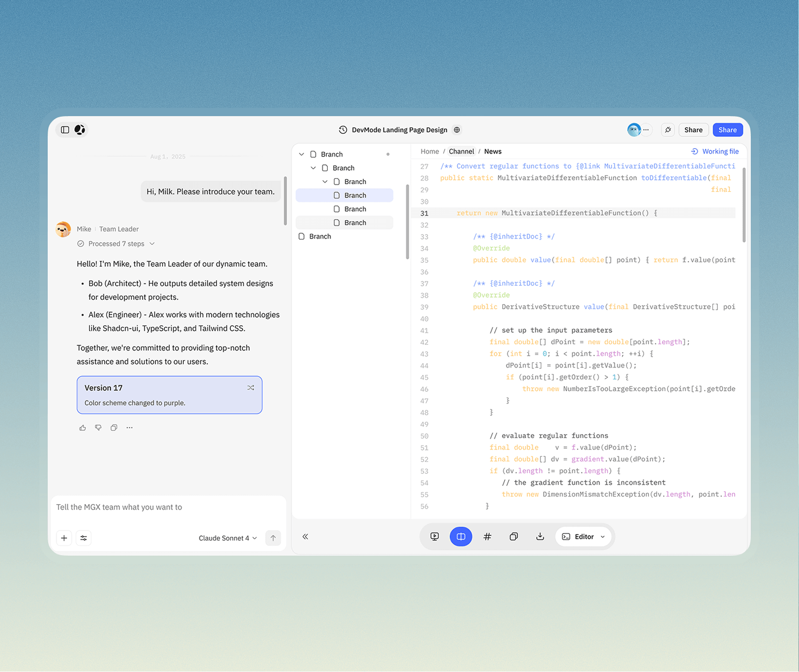Click the send arrow button
This screenshot has width=799, height=672.
click(x=273, y=538)
